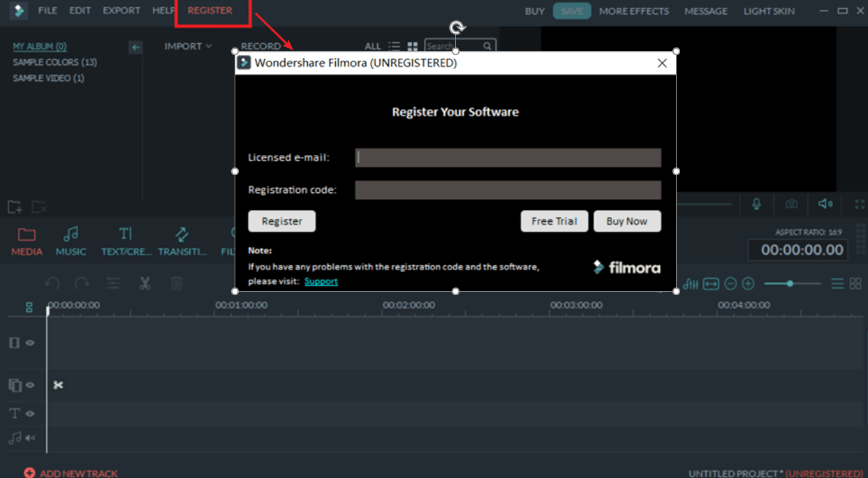
Task: Adjust the timeline zoom slider handle
Action: coord(790,284)
